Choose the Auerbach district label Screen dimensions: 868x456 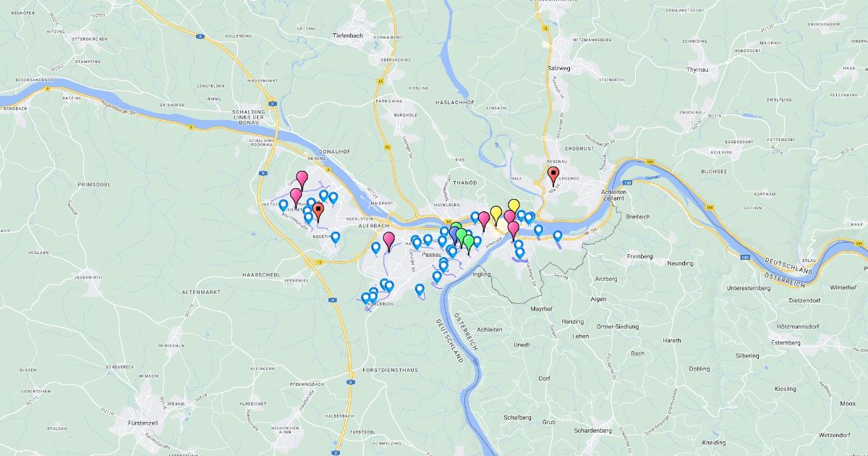pyautogui.click(x=374, y=226)
